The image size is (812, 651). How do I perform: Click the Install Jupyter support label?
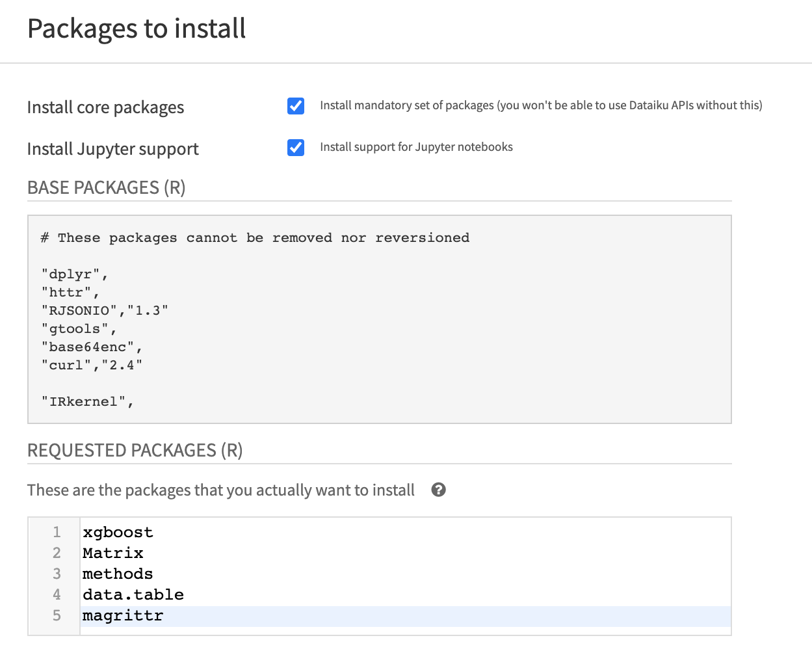point(113,149)
